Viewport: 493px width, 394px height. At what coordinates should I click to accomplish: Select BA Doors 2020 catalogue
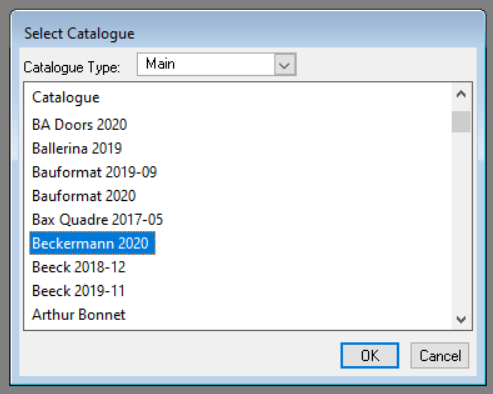point(79,125)
